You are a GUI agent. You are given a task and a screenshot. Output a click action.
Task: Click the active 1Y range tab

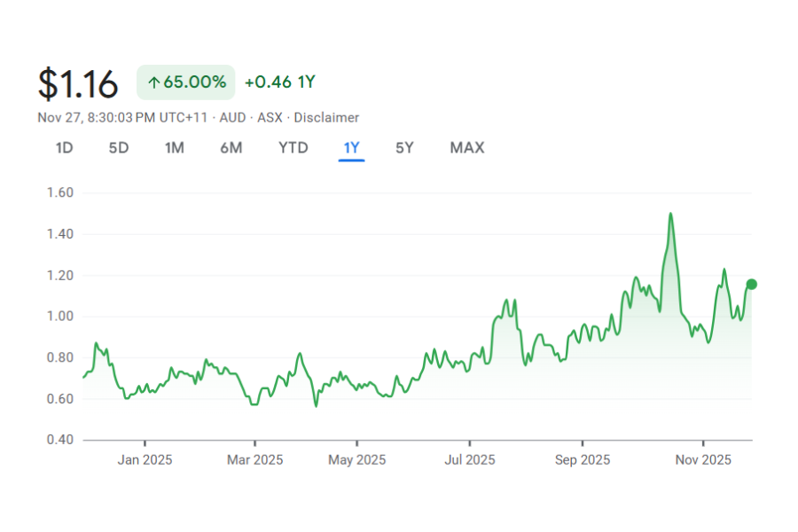351,148
